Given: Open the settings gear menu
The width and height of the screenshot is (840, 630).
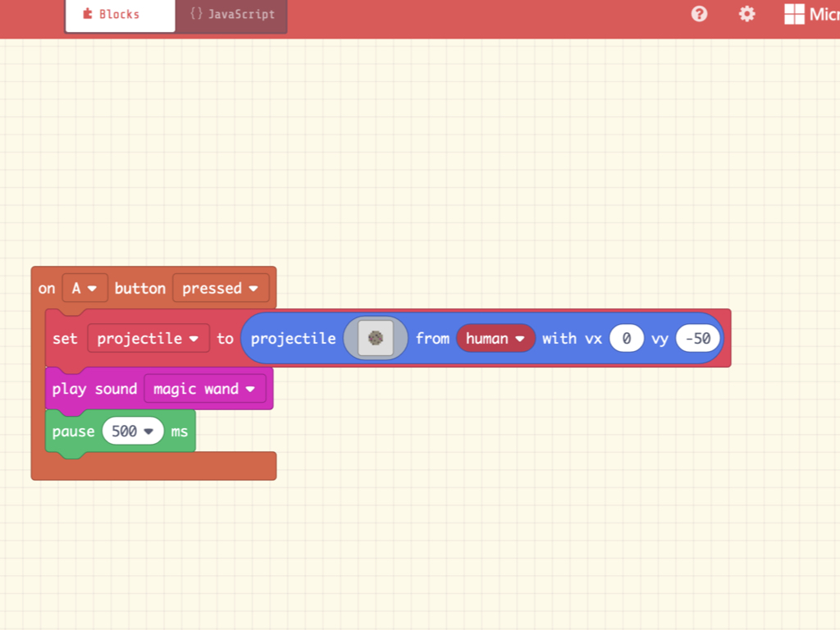Looking at the screenshot, I should coord(746,14).
